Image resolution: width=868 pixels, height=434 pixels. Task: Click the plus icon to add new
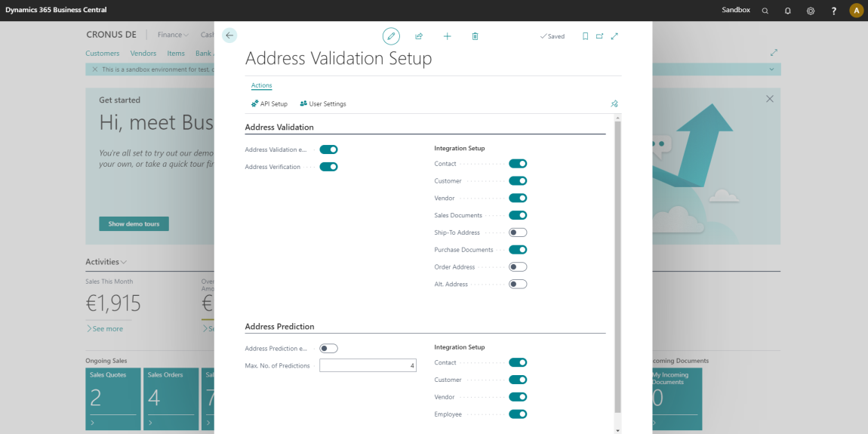pos(448,36)
